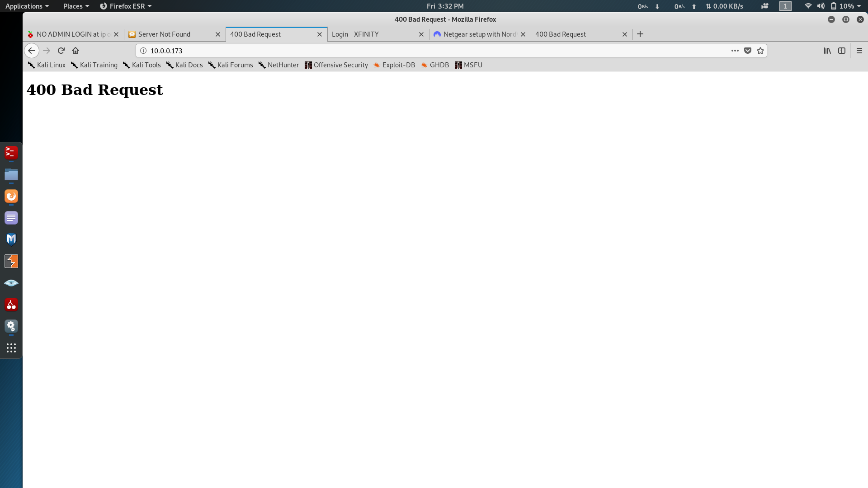Toggle the sidebars icon
This screenshot has height=488, width=868.
pos(842,51)
